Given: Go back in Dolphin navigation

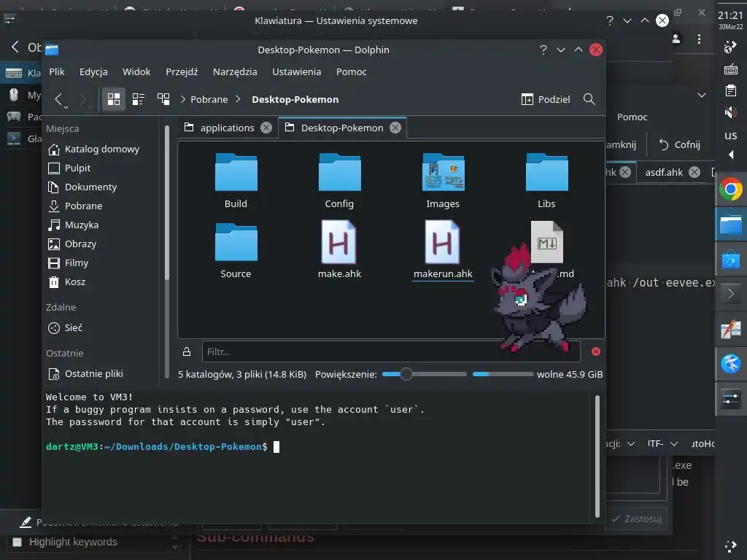Looking at the screenshot, I should (58, 99).
